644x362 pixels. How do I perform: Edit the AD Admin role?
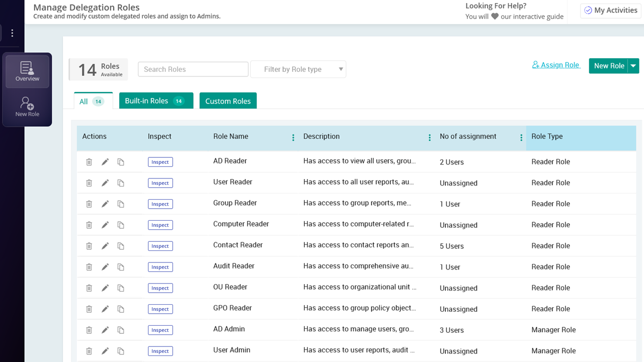[105, 330]
